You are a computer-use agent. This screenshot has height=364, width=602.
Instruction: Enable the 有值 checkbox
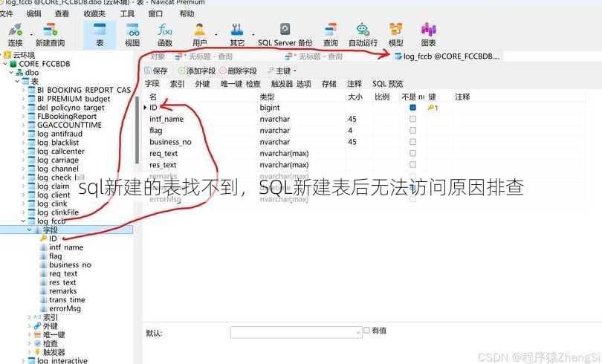click(x=366, y=330)
